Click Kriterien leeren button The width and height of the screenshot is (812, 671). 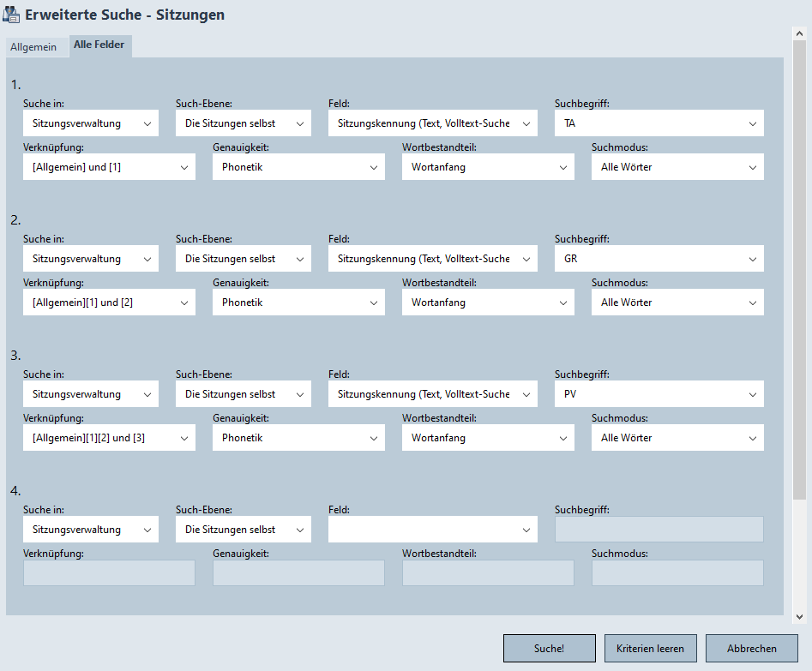tap(650, 649)
